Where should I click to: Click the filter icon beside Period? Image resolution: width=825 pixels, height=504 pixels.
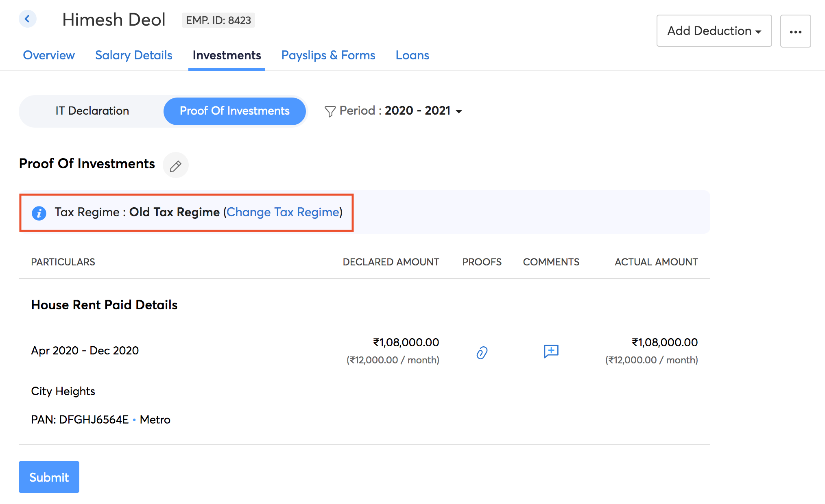tap(330, 111)
